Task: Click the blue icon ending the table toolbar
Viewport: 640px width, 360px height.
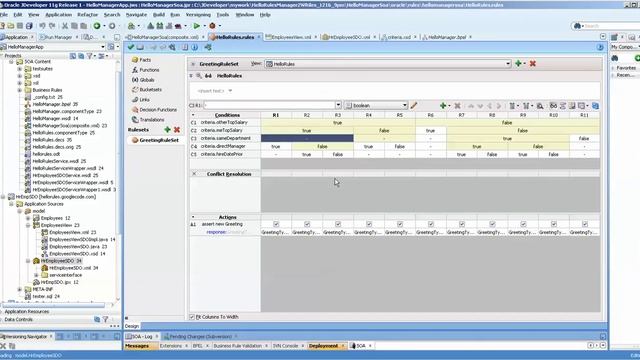Action: (x=596, y=106)
